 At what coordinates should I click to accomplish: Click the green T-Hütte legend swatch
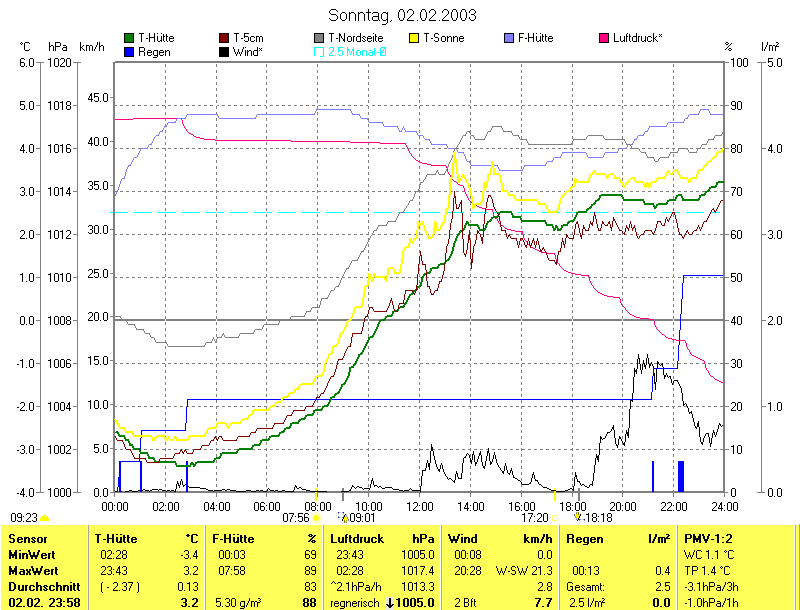click(x=129, y=38)
